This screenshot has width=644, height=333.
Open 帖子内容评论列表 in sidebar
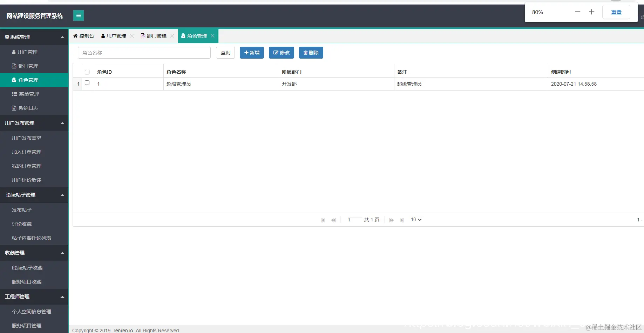tap(34, 238)
